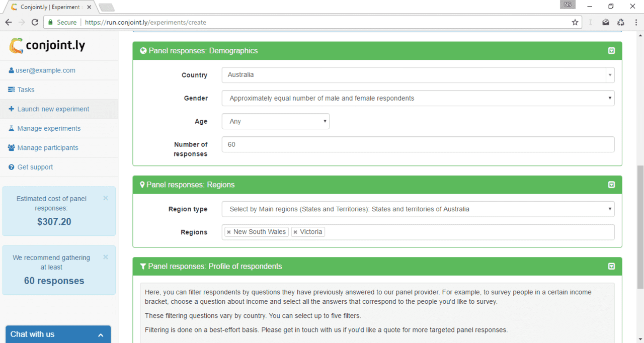Dismiss the estimated cost box
Viewport: 644px width, 343px height.
click(106, 198)
